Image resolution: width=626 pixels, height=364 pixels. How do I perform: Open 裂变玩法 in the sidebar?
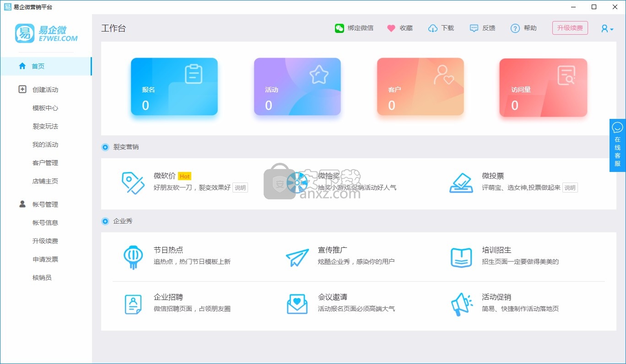(45, 126)
